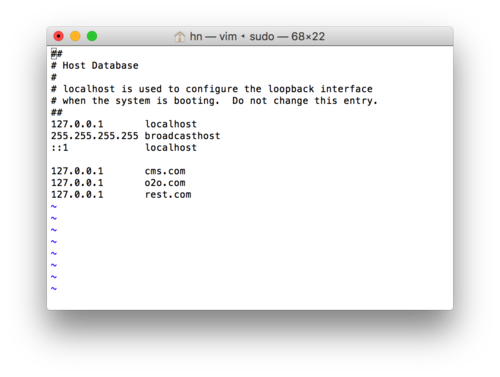Viewport: 500px width, 377px height.
Task: Click the word 'booting.' in the comment
Action: [x=197, y=101]
